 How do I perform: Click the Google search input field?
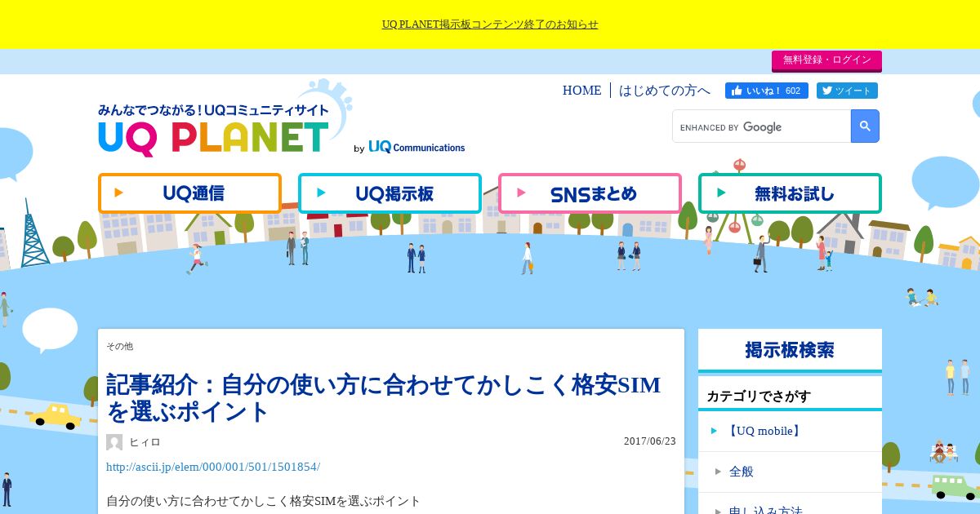pos(761,126)
